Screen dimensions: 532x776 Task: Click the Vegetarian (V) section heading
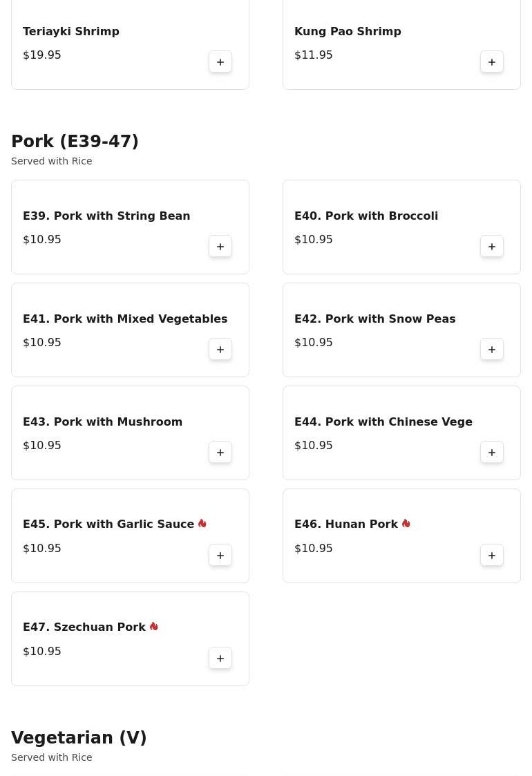pos(79,737)
